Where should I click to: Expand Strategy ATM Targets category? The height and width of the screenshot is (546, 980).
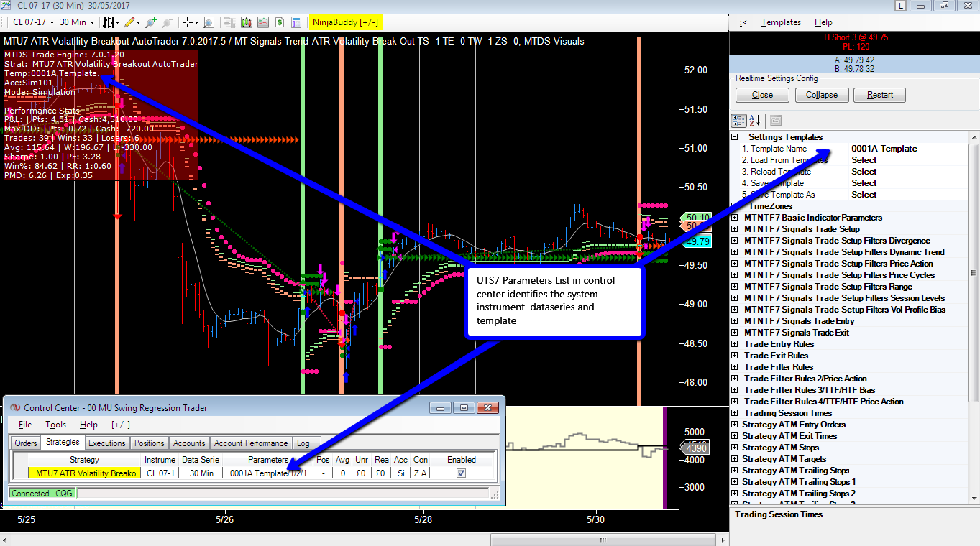tap(735, 459)
